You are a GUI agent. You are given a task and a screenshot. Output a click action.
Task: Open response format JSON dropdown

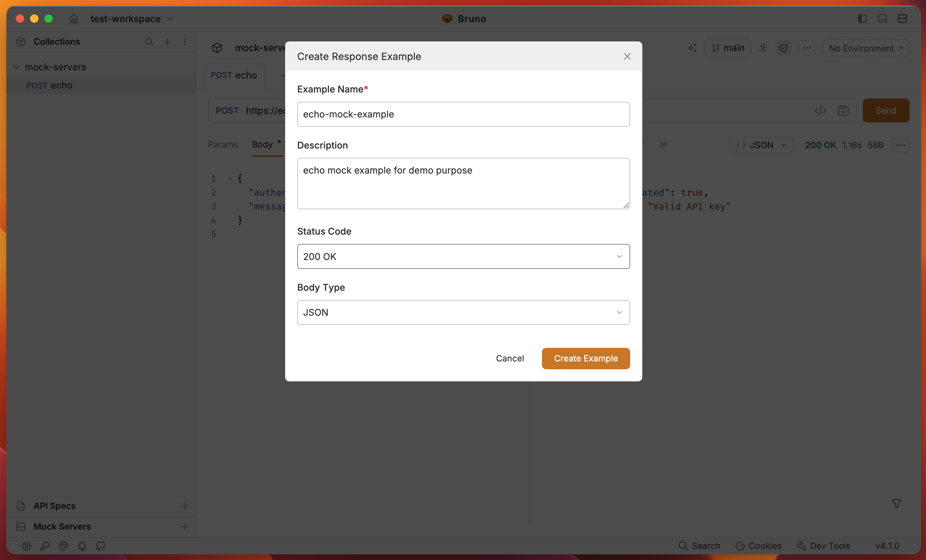click(761, 145)
